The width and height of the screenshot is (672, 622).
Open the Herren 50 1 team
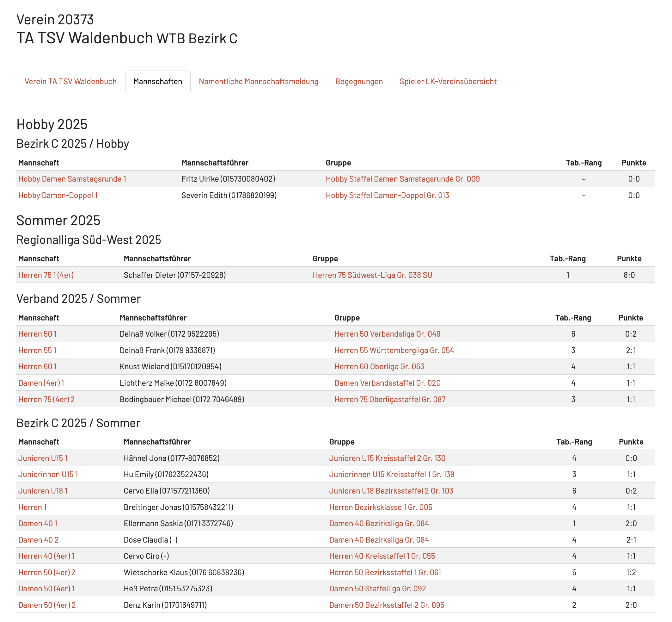37,334
